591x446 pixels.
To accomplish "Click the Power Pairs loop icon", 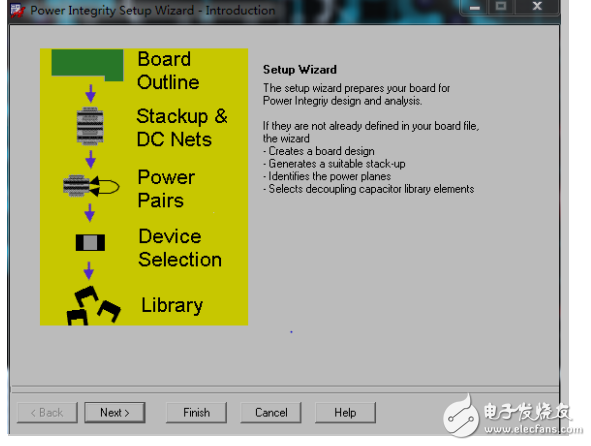I will pos(91,186).
